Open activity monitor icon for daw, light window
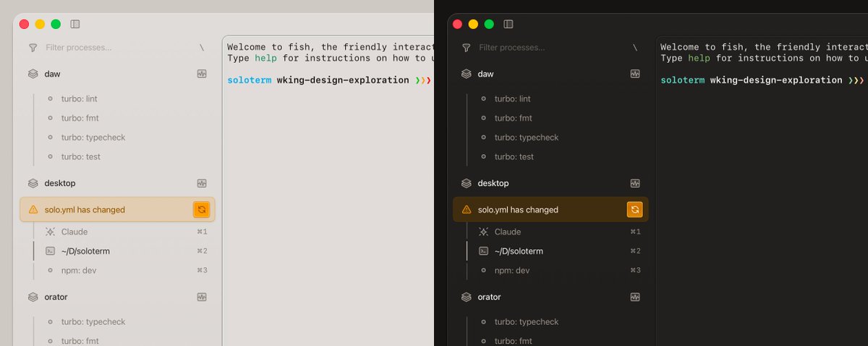The image size is (868, 346). coord(202,74)
